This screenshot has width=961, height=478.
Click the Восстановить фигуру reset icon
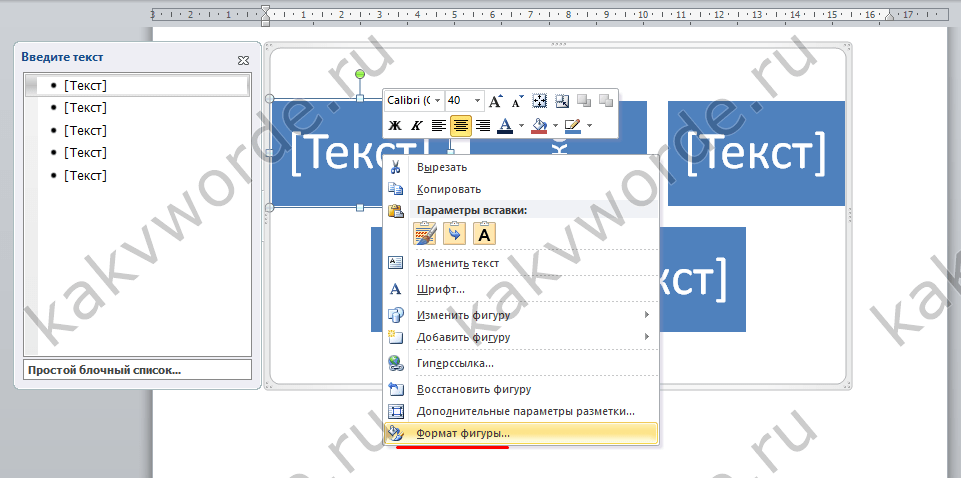[x=396, y=389]
